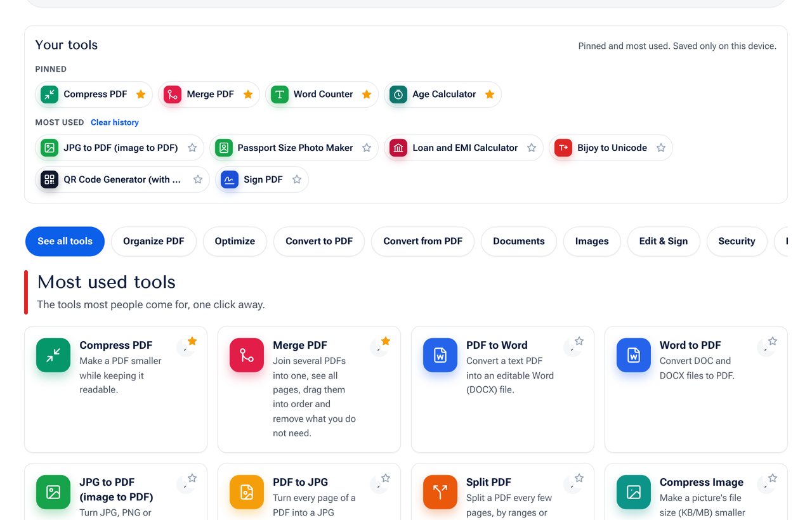Click the Merge PDF icon in the Pinned row
This screenshot has height=520, width=812.
pyautogui.click(x=173, y=94)
